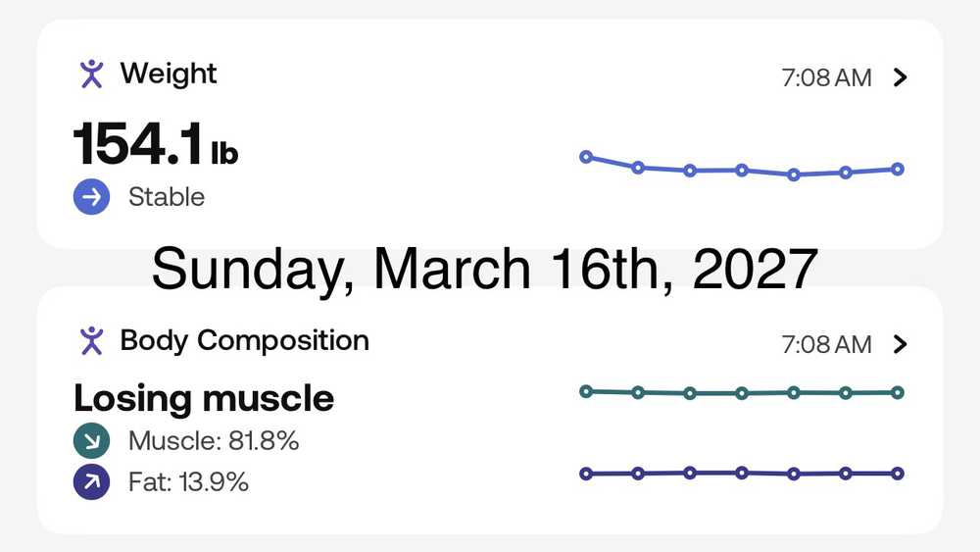
Task: Click the Weight card title
Action: [x=169, y=74]
